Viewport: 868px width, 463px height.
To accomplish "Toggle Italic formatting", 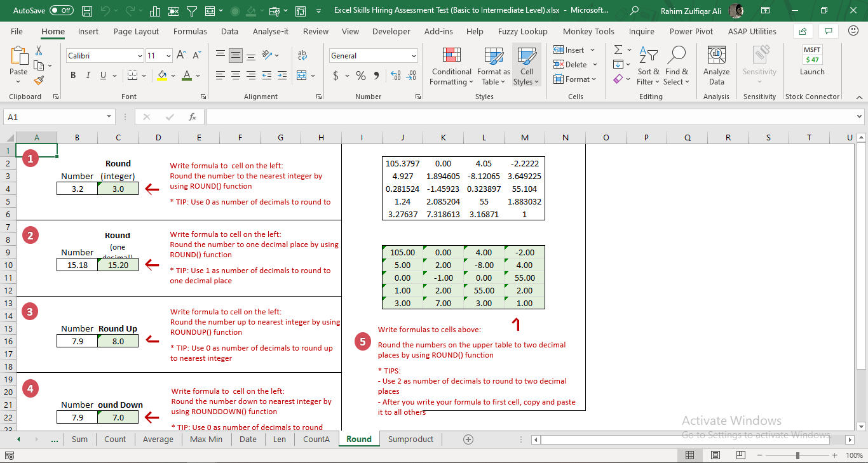I will (88, 76).
